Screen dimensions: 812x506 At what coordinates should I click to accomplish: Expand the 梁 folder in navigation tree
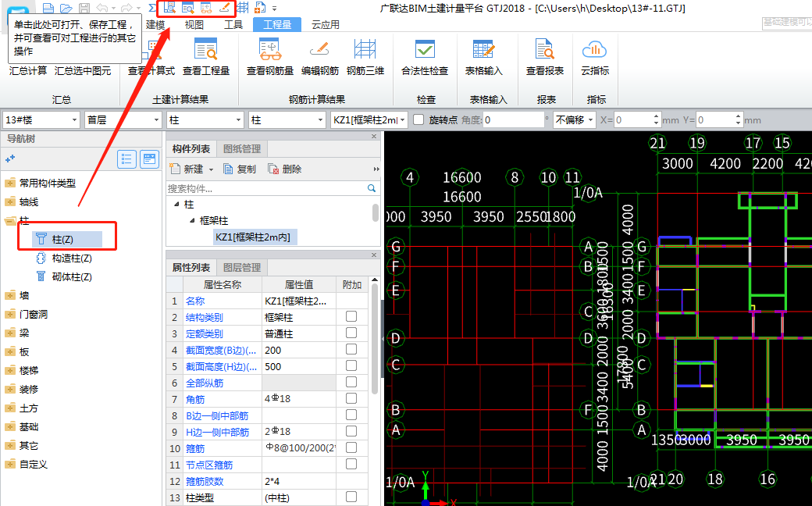10,333
